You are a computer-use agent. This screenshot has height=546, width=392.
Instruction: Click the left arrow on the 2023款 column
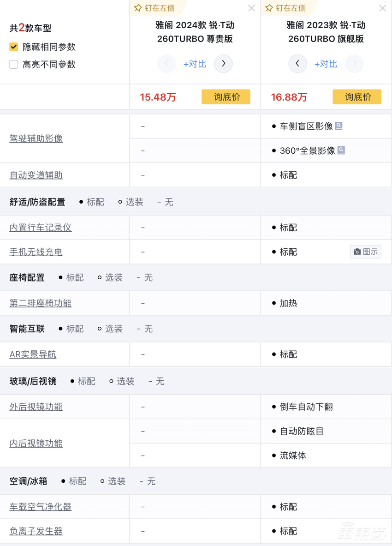click(x=297, y=64)
